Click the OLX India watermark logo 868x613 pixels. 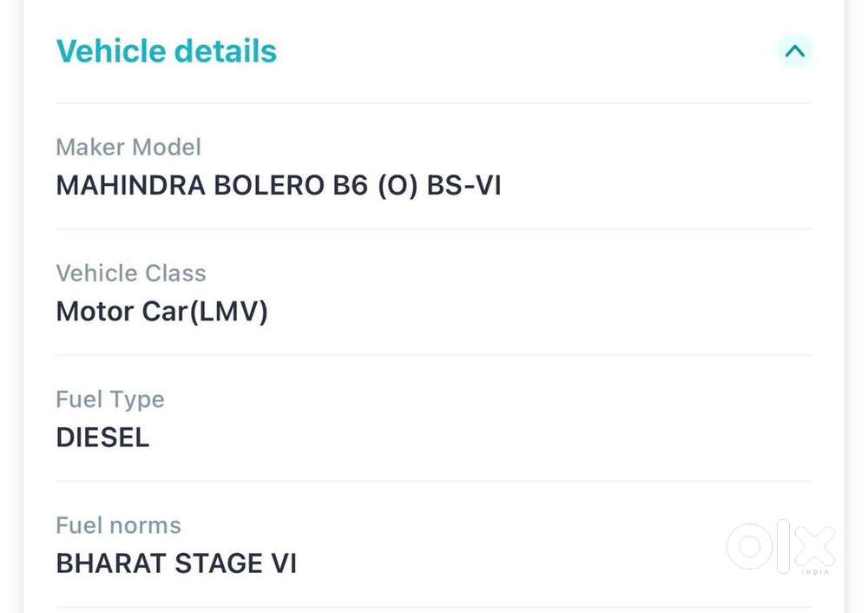pyautogui.click(x=780, y=546)
